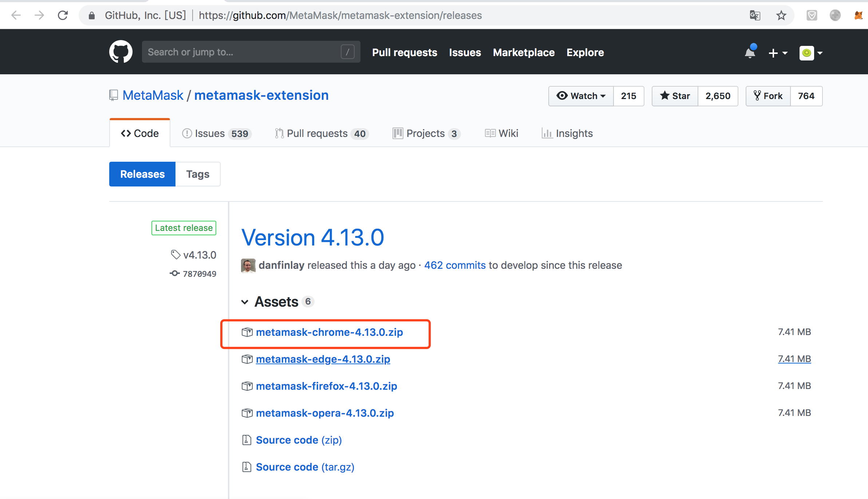This screenshot has width=868, height=499.
Task: Click the repository book icon beside MetaMask
Action: [114, 95]
